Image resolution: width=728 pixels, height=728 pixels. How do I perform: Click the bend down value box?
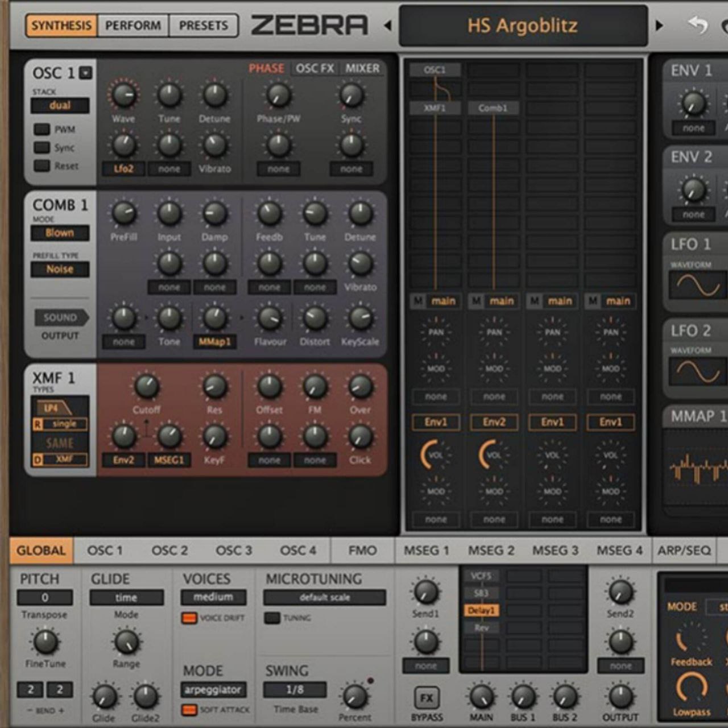[31, 690]
